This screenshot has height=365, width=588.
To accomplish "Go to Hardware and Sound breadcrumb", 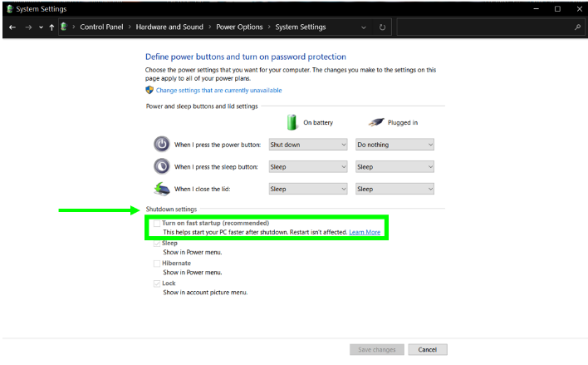I will 169,27.
